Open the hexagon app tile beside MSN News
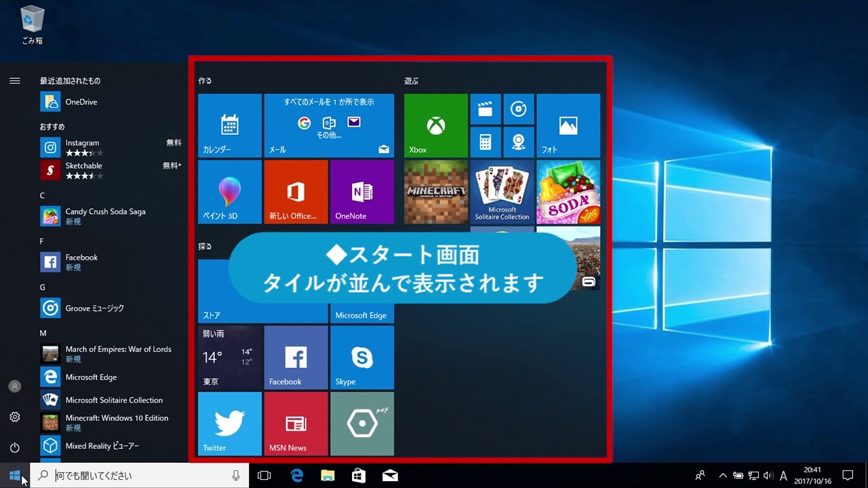868x488 pixels. (x=362, y=424)
